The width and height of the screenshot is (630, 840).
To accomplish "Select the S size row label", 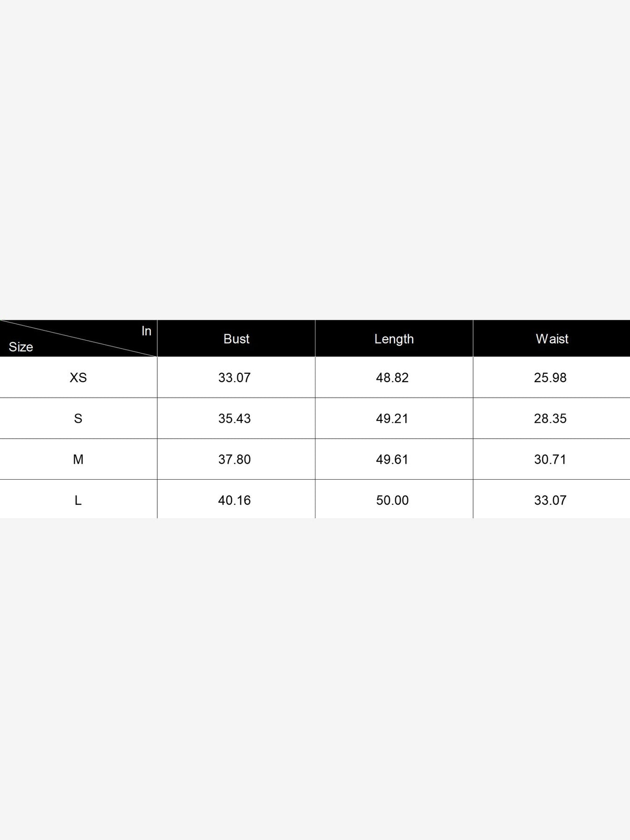I will point(78,419).
